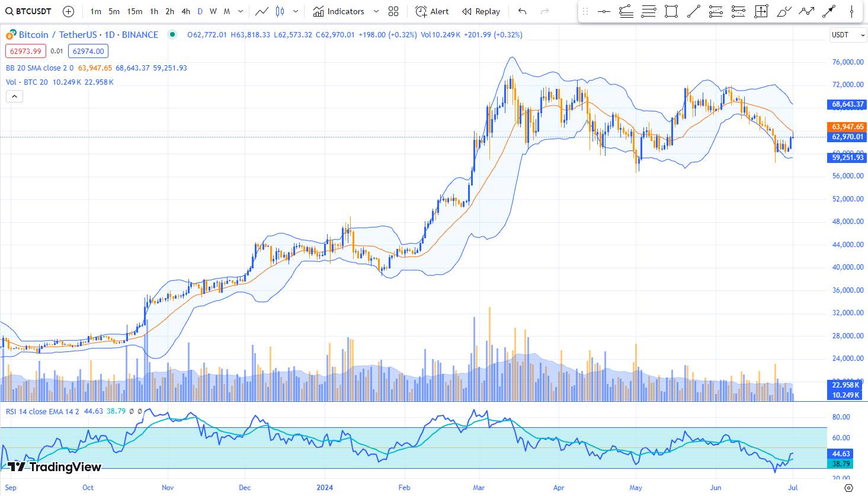Select the D daily timeframe
This screenshot has height=496, width=868.
(200, 11)
